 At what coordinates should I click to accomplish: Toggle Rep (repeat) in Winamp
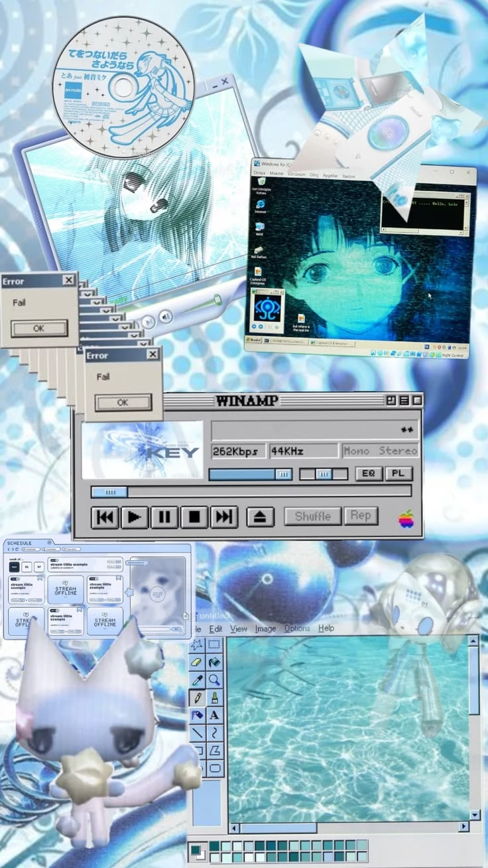(361, 516)
